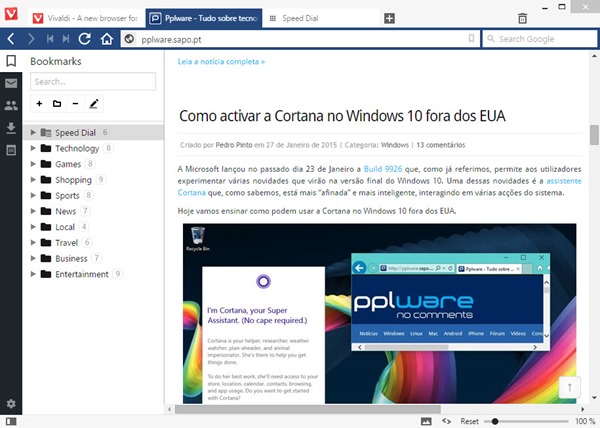Open 'Leia a notícia completa' link
Image resolution: width=600 pixels, height=428 pixels.
tap(221, 62)
